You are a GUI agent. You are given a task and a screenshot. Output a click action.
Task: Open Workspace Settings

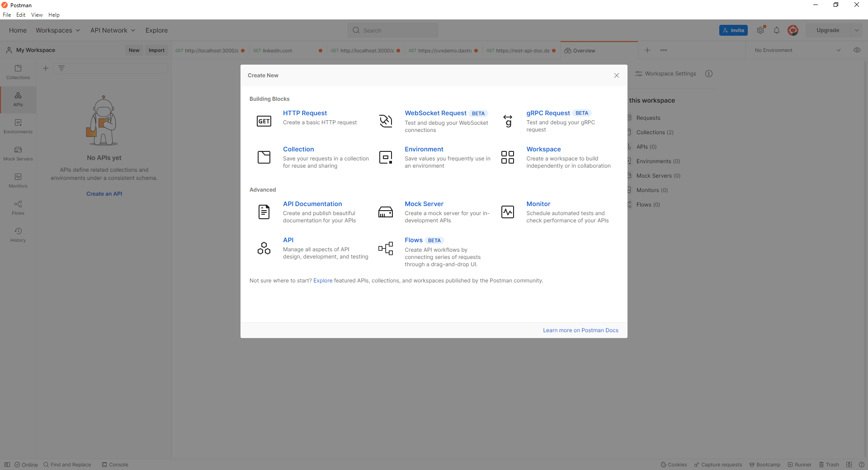coord(665,74)
